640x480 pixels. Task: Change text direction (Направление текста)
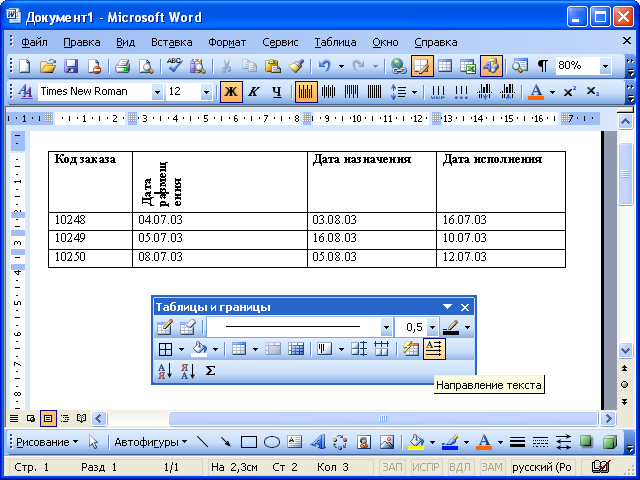coord(434,349)
